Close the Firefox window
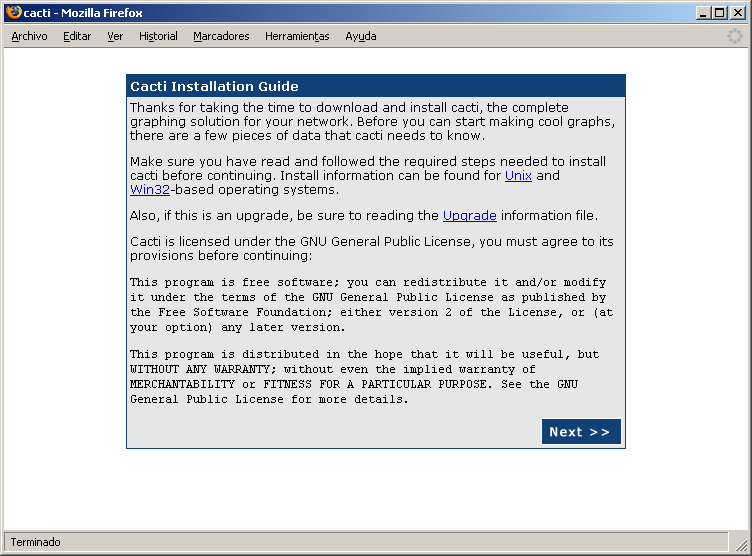This screenshot has height=556, width=752. (737, 13)
